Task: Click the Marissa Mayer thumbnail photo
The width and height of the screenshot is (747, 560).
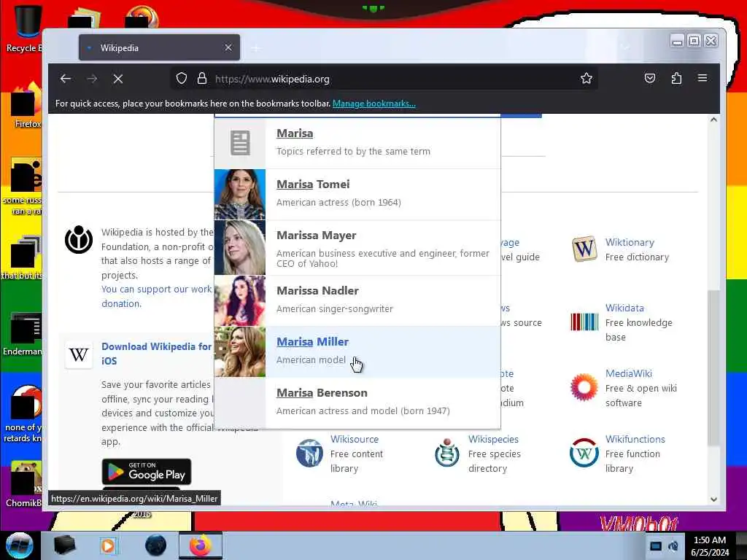Action: (x=239, y=248)
